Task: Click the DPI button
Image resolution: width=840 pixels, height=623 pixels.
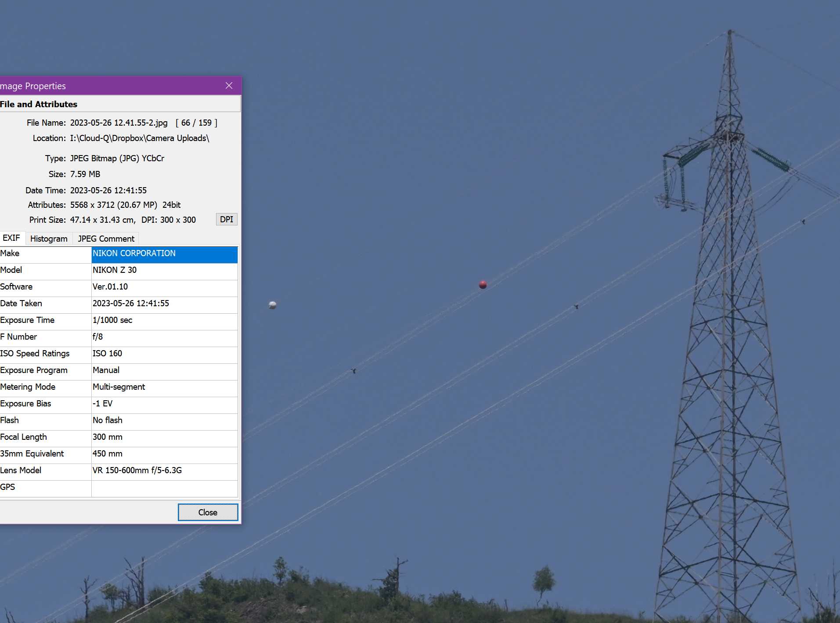Action: tap(226, 219)
